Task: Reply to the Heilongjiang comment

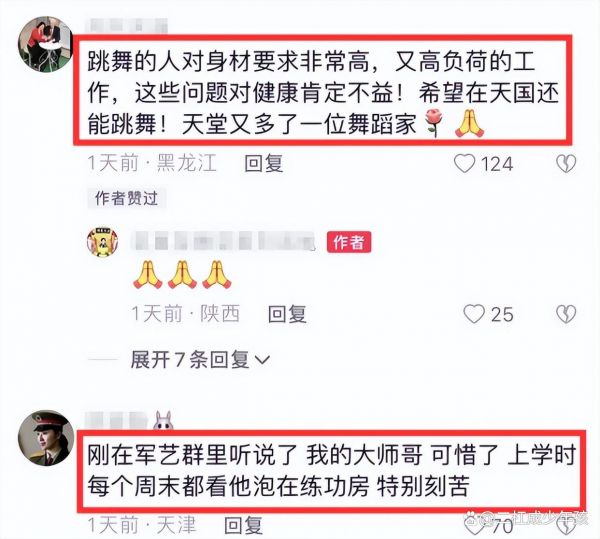Action: (264, 164)
